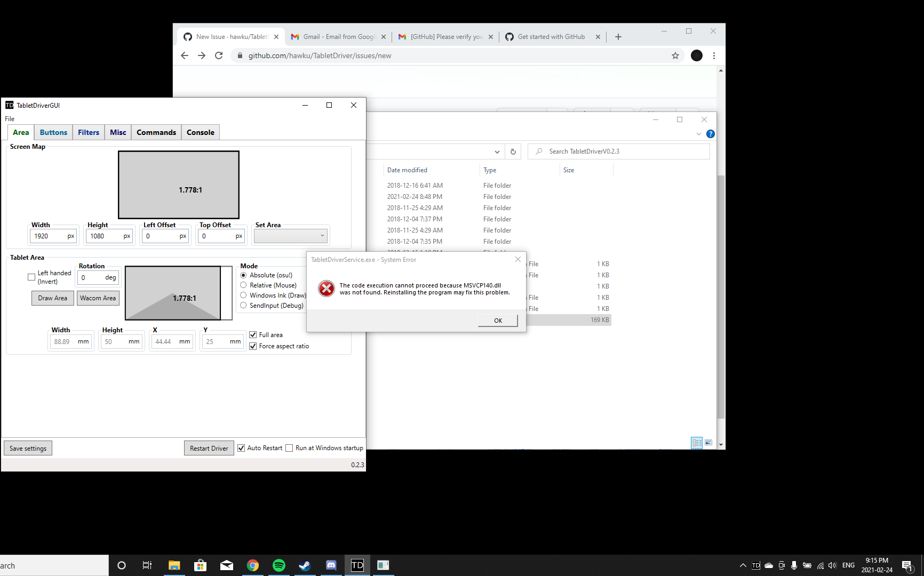Open the Set Area dropdown

290,235
